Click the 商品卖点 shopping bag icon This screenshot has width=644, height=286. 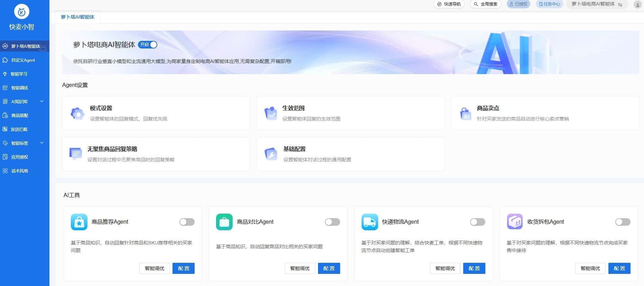click(x=466, y=113)
